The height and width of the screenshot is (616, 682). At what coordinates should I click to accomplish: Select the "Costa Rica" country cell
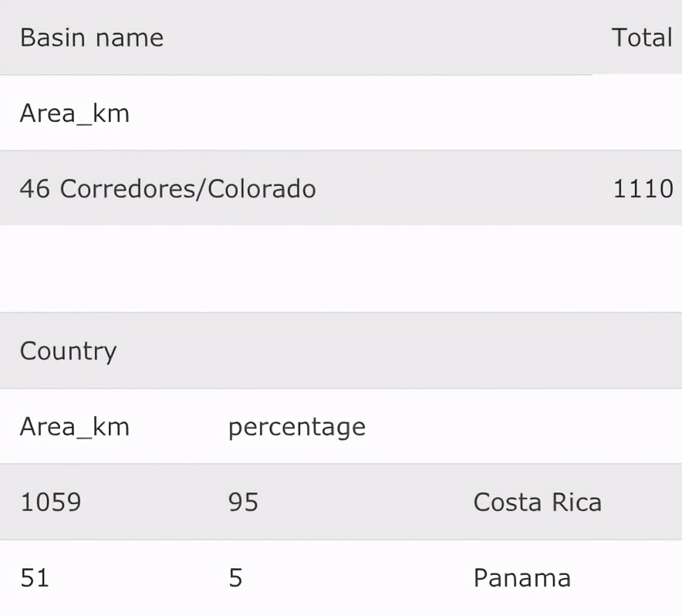point(537,503)
